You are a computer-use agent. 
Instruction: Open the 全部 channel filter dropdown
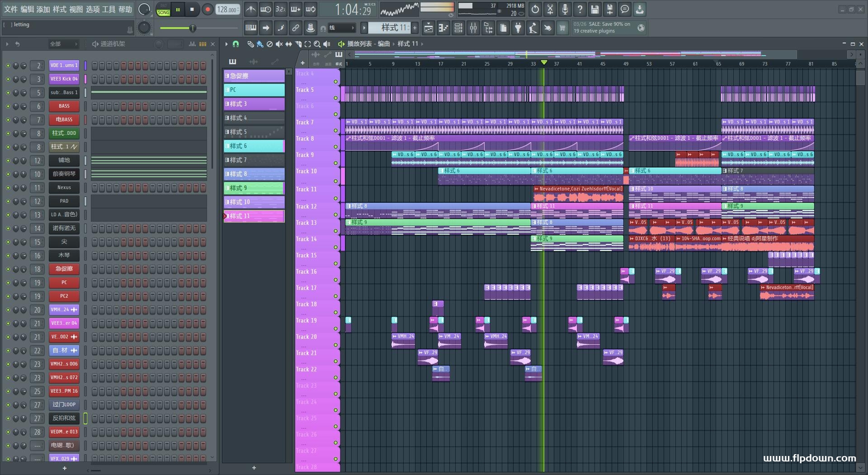[63, 44]
